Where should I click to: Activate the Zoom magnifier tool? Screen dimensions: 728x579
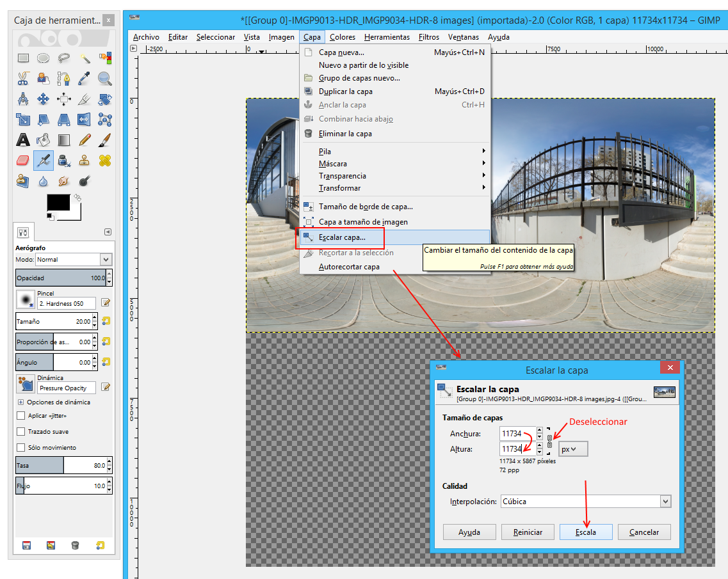(105, 79)
